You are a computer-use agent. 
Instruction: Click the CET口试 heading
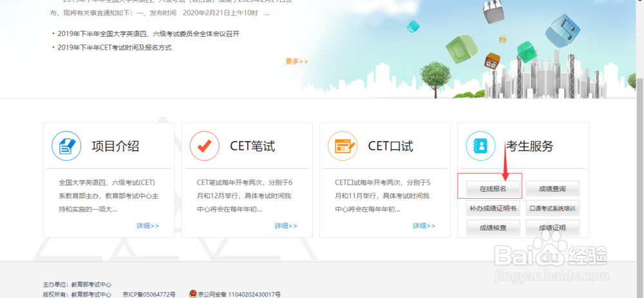(391, 146)
